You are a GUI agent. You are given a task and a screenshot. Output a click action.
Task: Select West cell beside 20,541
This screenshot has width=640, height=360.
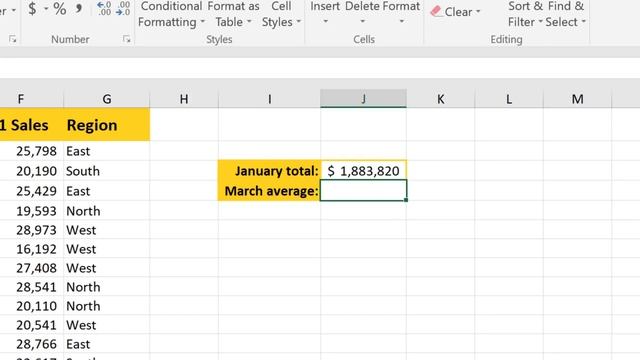click(x=107, y=325)
